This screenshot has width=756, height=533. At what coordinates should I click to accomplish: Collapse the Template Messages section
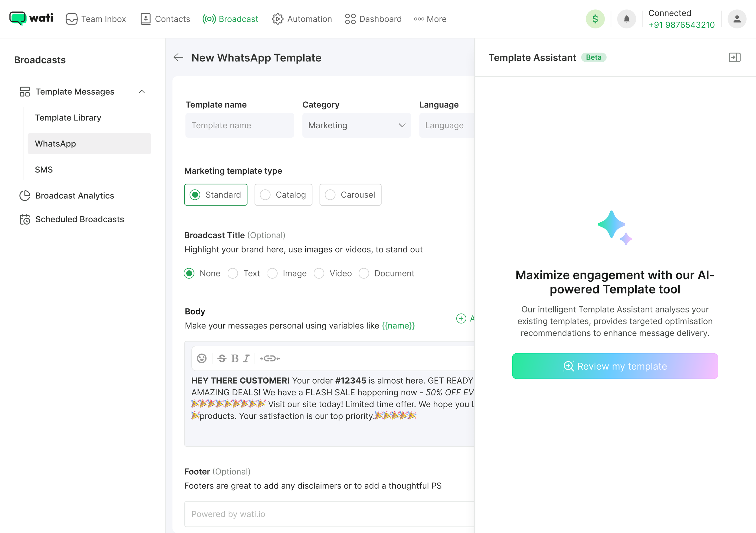point(142,92)
